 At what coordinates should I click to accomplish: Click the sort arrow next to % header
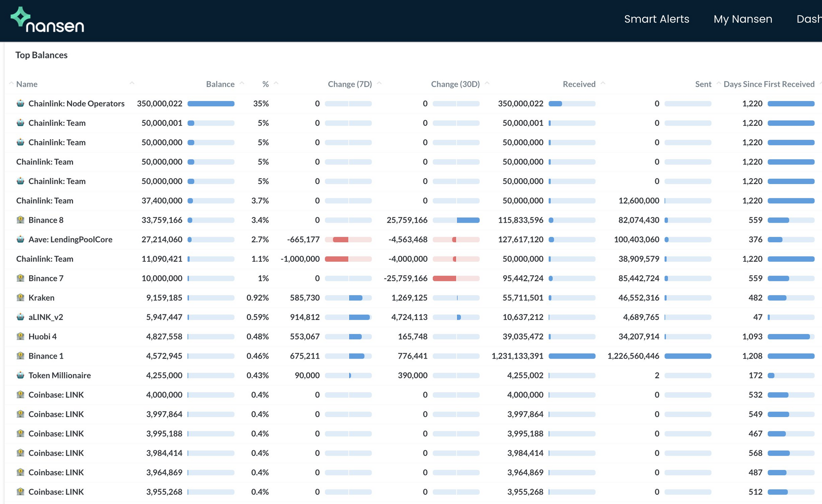point(276,83)
